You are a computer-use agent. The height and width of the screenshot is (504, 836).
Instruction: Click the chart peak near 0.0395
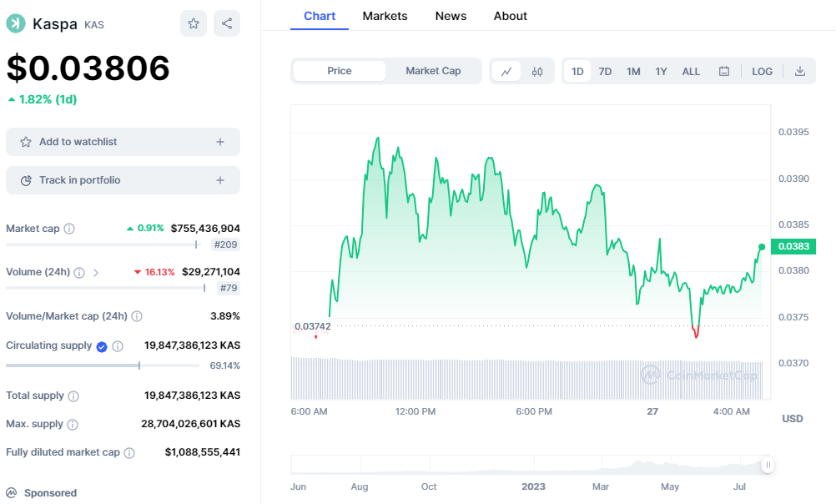[378, 139]
